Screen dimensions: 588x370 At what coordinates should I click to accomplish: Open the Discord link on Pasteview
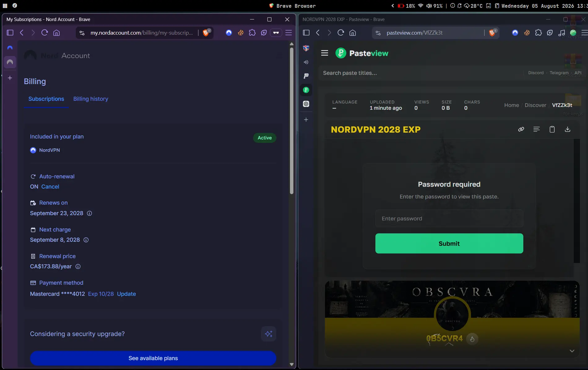(536, 73)
